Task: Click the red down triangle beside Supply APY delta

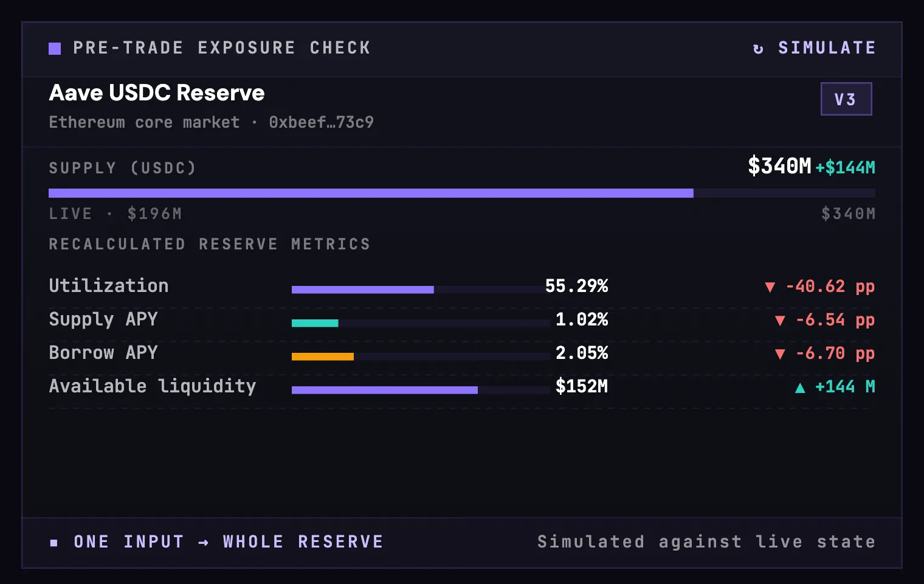Action: [781, 321]
